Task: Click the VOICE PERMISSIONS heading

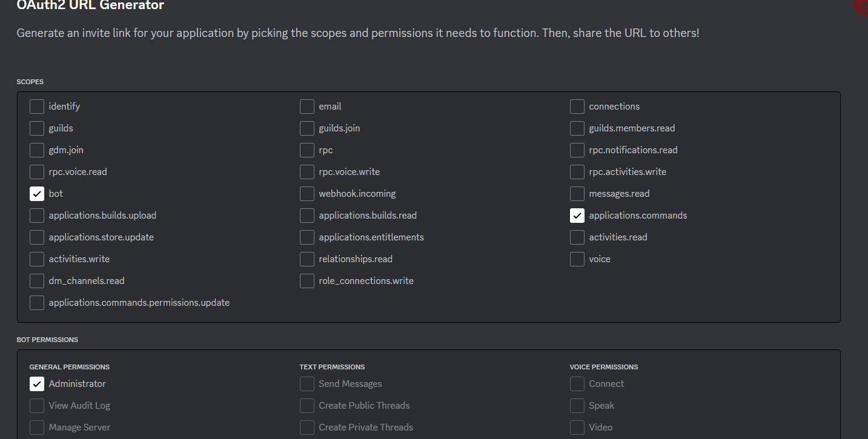Action: (x=604, y=367)
